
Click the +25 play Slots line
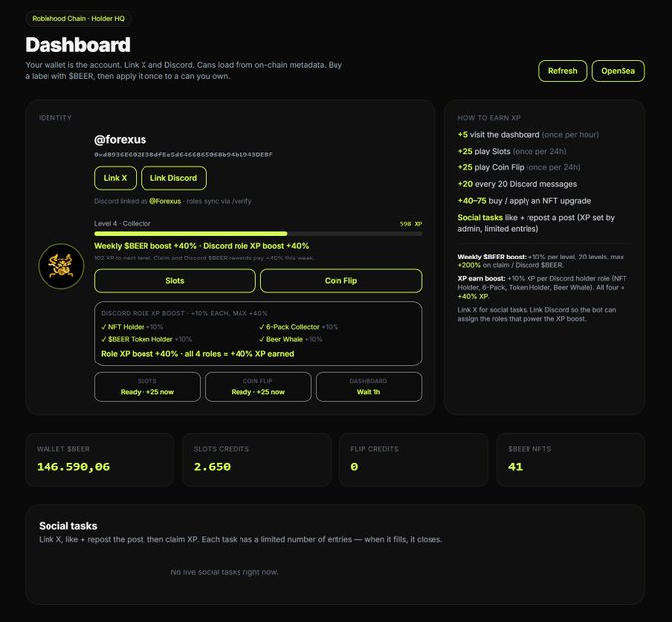click(x=512, y=151)
